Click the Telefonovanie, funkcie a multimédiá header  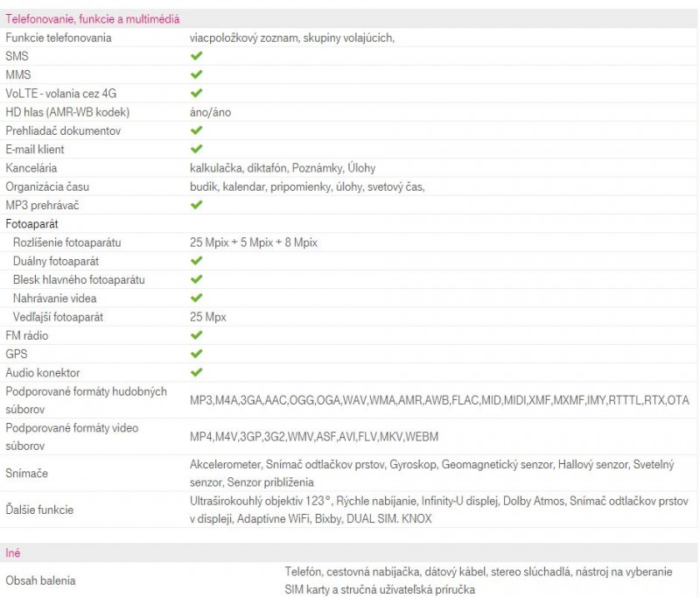[x=93, y=18]
